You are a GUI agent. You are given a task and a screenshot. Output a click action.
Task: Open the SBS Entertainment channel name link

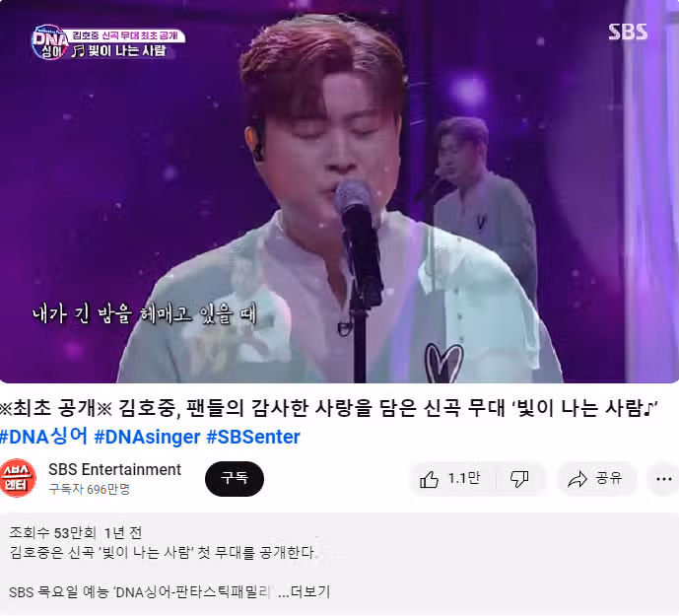click(x=114, y=469)
